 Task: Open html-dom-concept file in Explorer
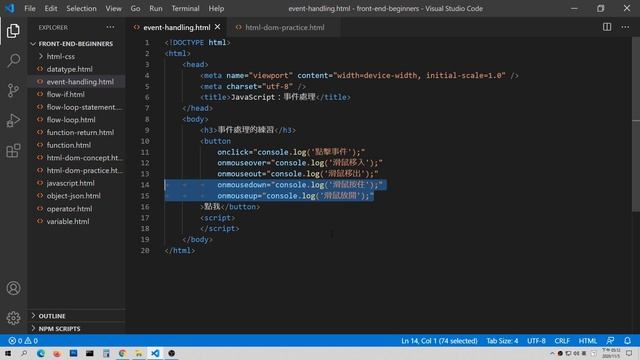pos(84,158)
